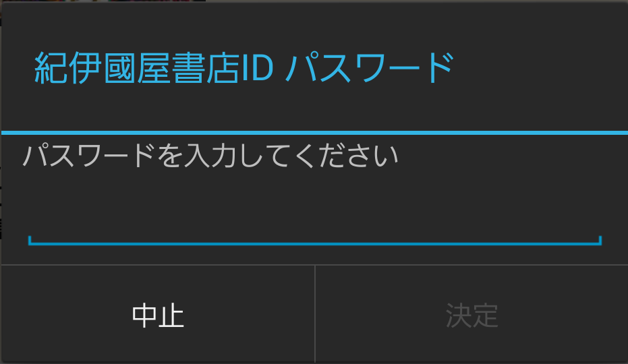Confirm the password with 決定 button
This screenshot has width=628, height=364.
472,314
